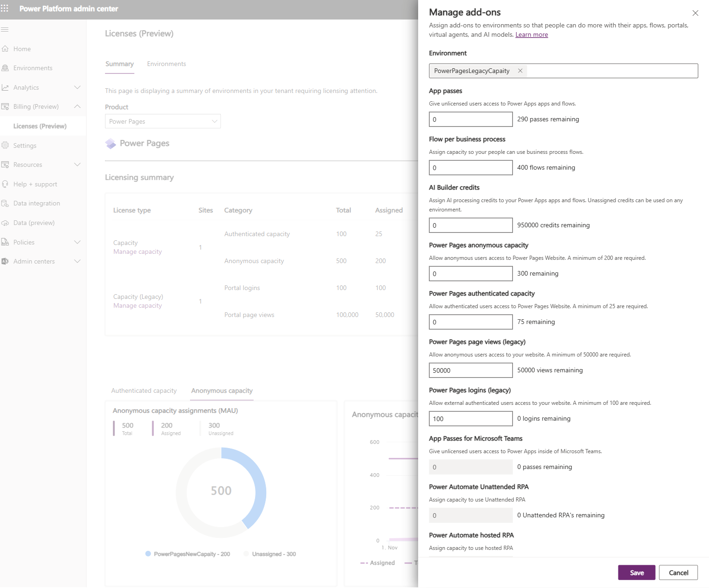Open Settings from the sidebar
The image size is (709, 588).
coord(25,145)
